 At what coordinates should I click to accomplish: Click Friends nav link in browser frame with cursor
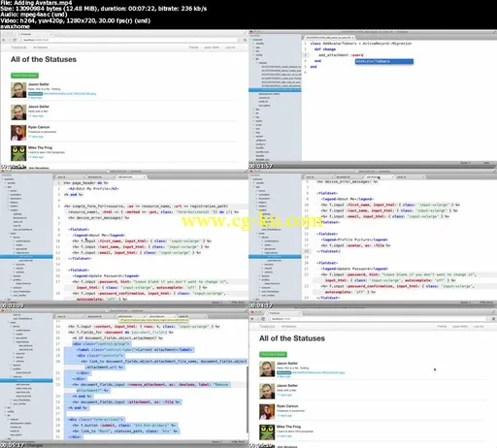click(442, 327)
